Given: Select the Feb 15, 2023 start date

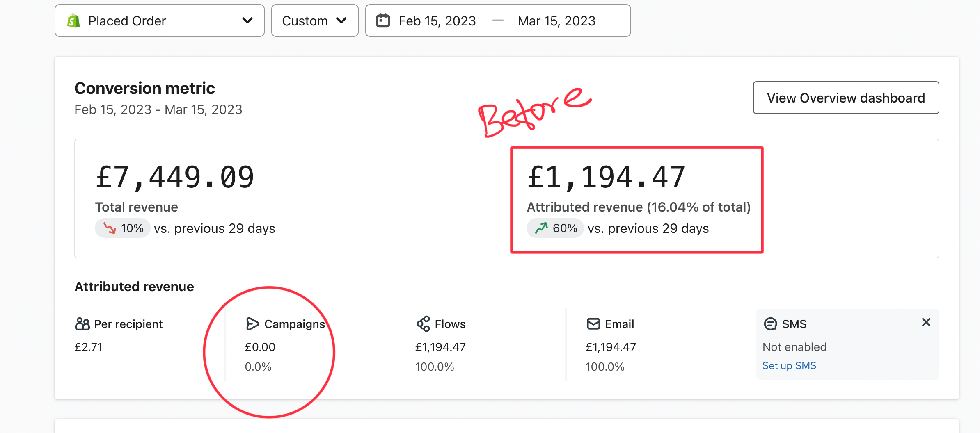Looking at the screenshot, I should 437,21.
